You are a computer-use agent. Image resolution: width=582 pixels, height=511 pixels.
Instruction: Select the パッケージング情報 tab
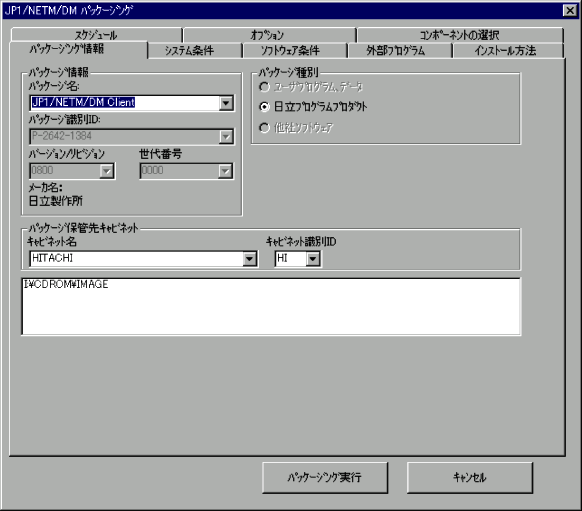(78, 49)
